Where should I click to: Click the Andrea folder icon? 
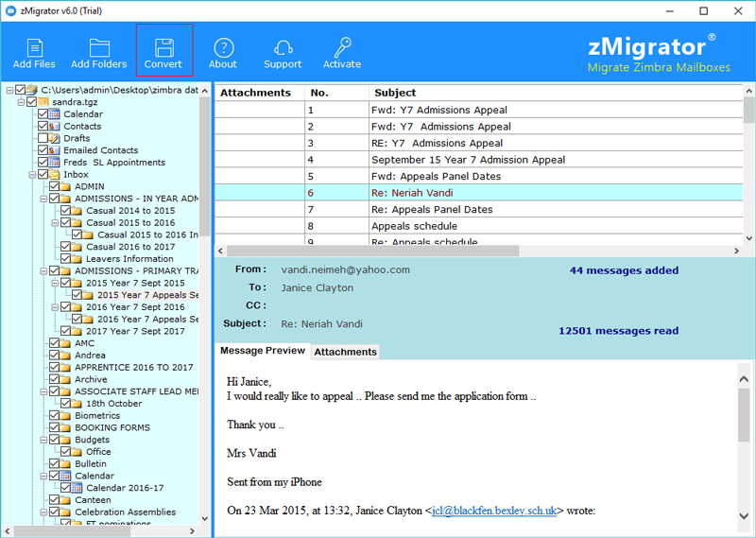pos(65,356)
